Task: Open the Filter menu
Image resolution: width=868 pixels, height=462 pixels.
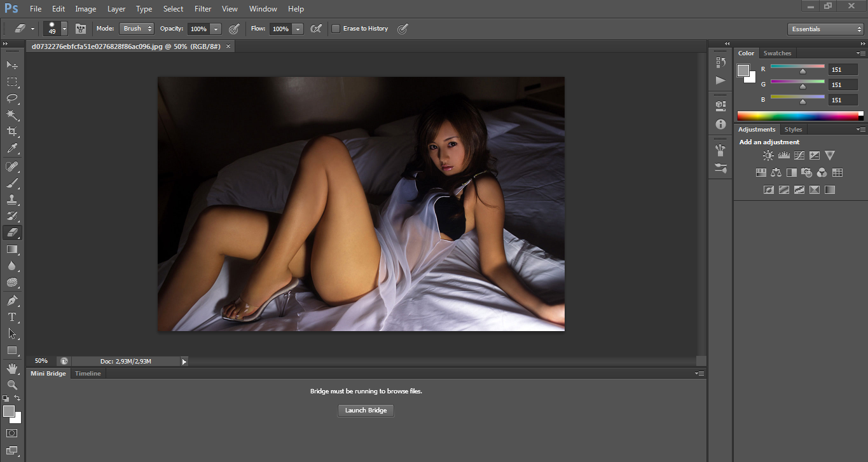Action: click(x=202, y=8)
